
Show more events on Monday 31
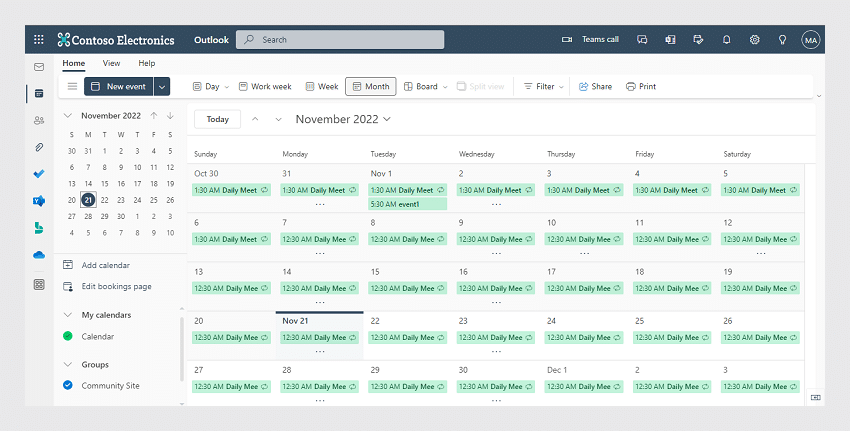click(320, 204)
